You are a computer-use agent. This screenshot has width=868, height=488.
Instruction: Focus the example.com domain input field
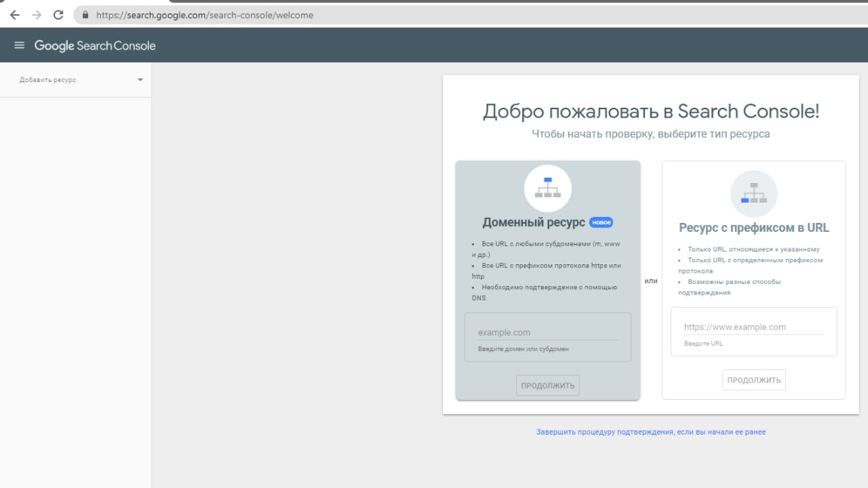[x=548, y=333]
